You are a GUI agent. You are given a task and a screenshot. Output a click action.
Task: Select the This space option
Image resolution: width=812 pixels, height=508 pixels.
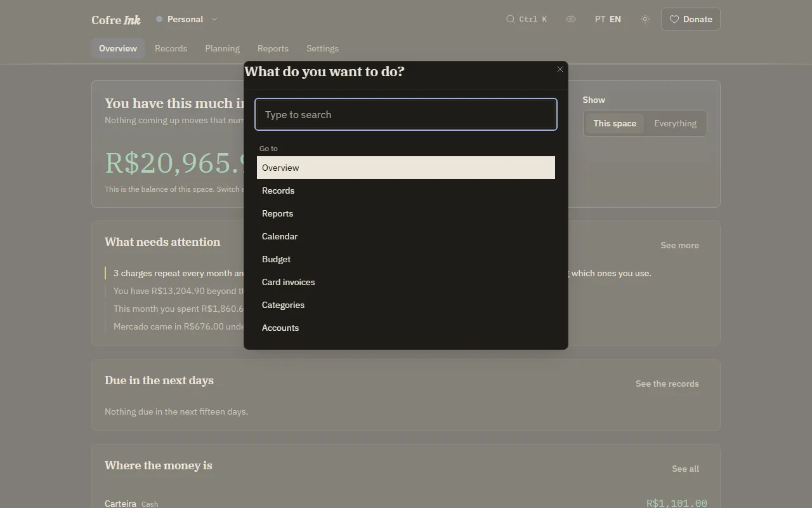point(615,123)
